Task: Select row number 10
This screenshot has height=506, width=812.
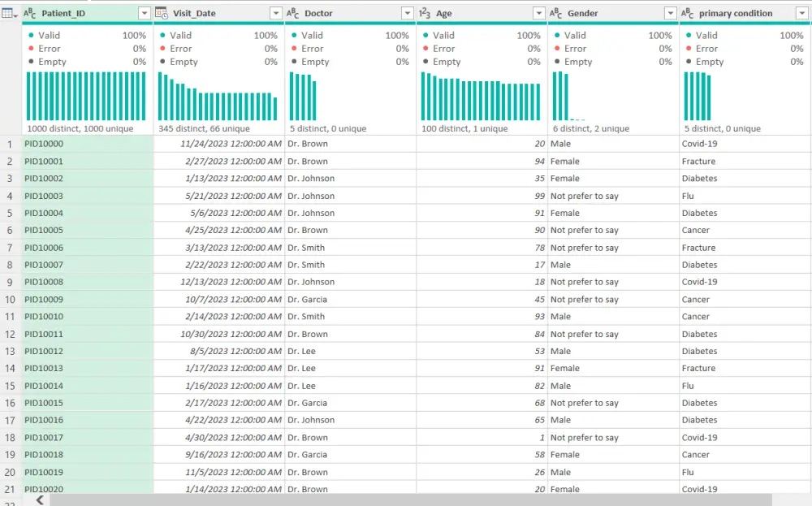Action: pos(10,300)
